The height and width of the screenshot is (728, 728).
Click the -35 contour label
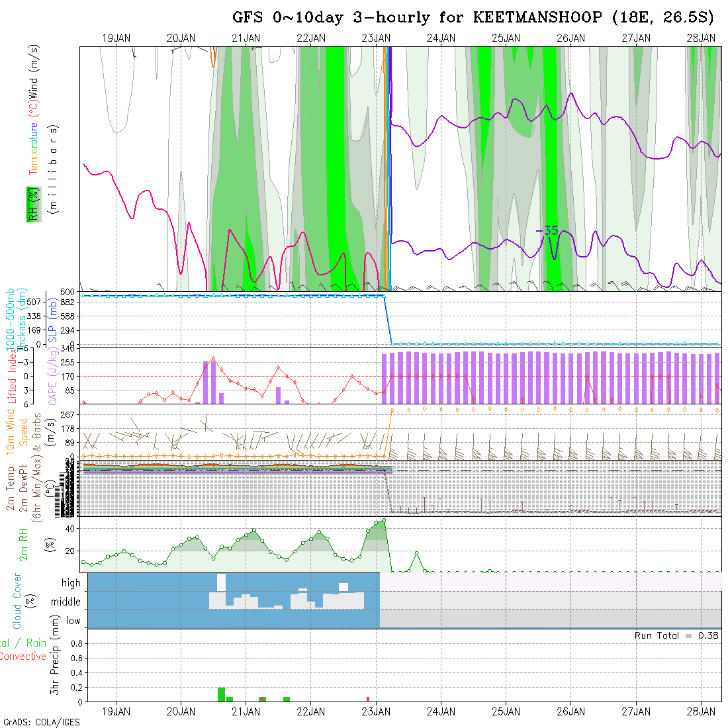coord(547,230)
